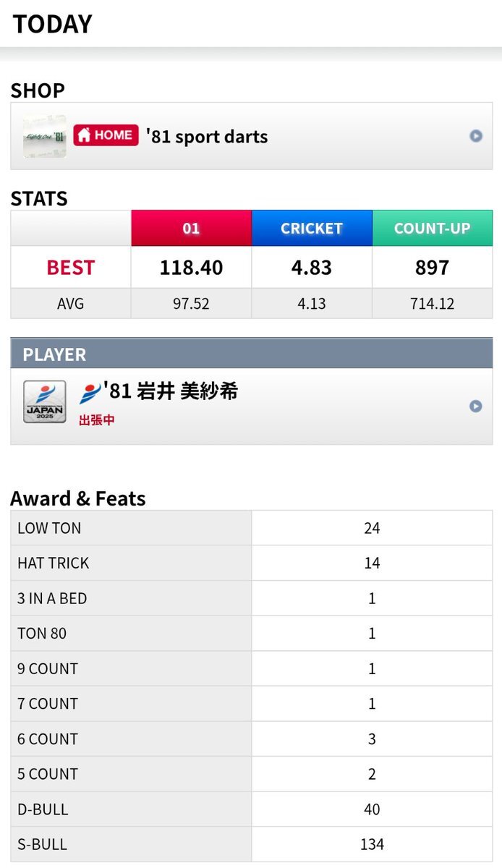Click the D-BULL count value 40

click(372, 809)
